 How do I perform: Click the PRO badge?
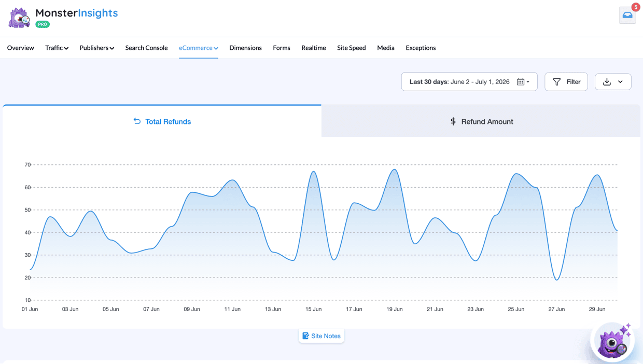pos(43,24)
